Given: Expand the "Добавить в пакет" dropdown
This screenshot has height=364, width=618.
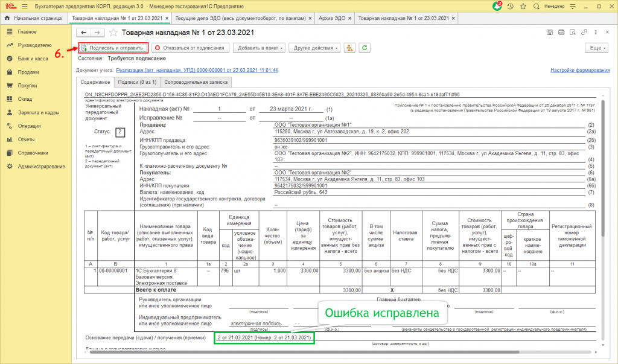Looking at the screenshot, I should click(260, 48).
